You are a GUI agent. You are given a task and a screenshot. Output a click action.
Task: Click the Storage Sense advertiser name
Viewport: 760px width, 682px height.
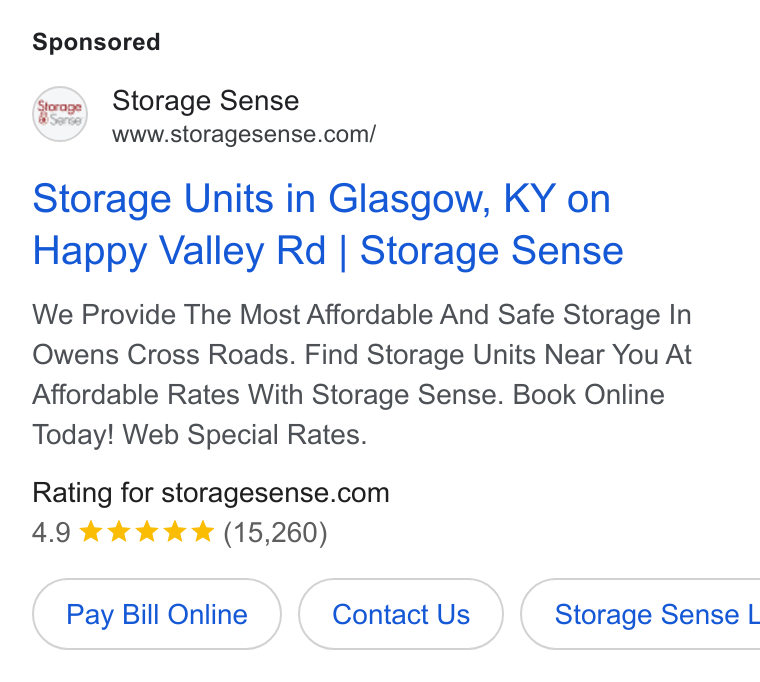(206, 101)
